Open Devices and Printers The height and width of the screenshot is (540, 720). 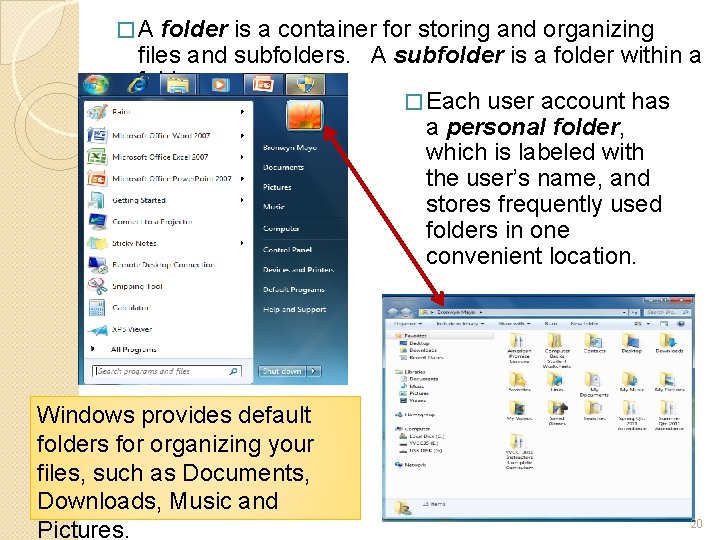298,270
